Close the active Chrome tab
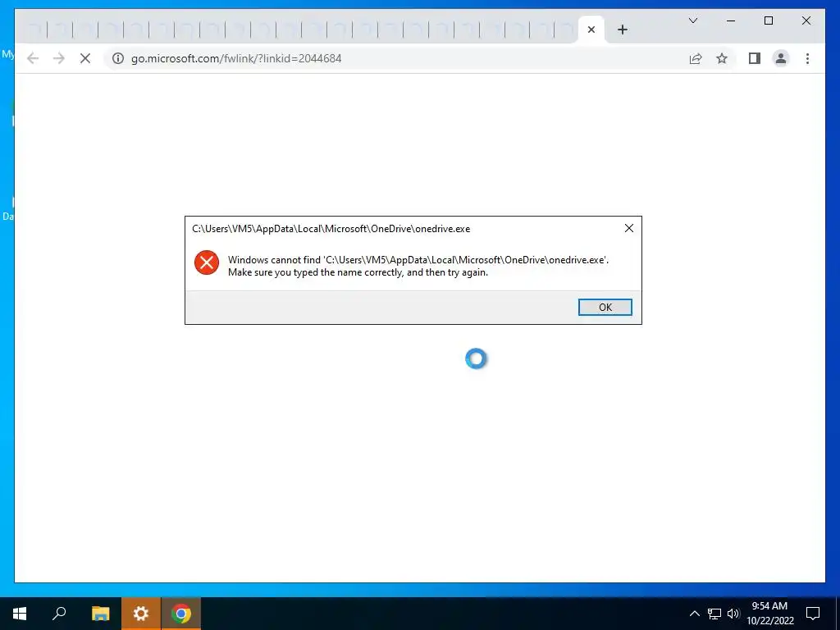 coord(591,30)
